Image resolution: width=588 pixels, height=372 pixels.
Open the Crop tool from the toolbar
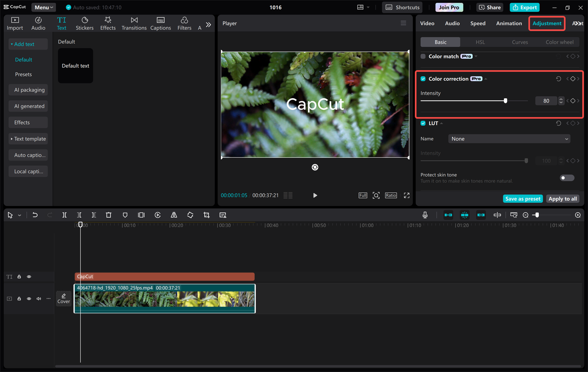[206, 214]
